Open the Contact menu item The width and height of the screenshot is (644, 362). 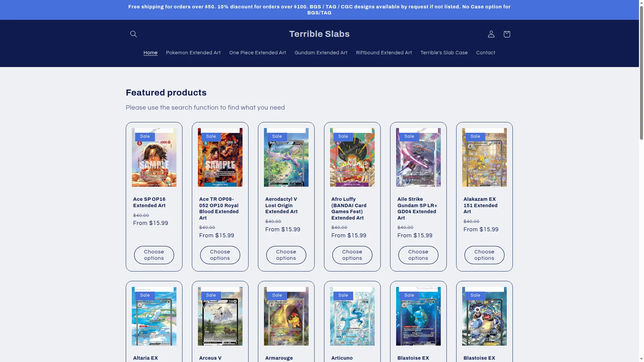[x=486, y=53]
